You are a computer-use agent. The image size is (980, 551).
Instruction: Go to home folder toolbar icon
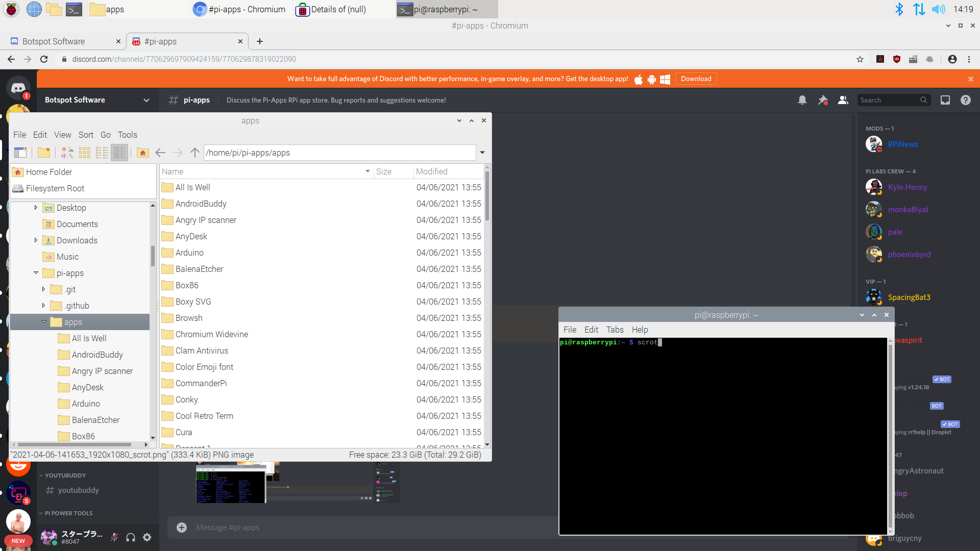143,153
